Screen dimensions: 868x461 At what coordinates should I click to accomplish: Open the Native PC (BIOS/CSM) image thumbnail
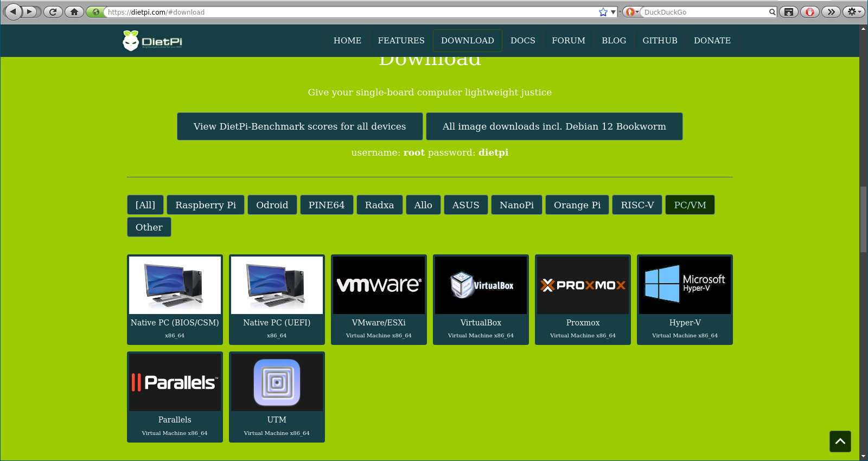tap(175, 285)
